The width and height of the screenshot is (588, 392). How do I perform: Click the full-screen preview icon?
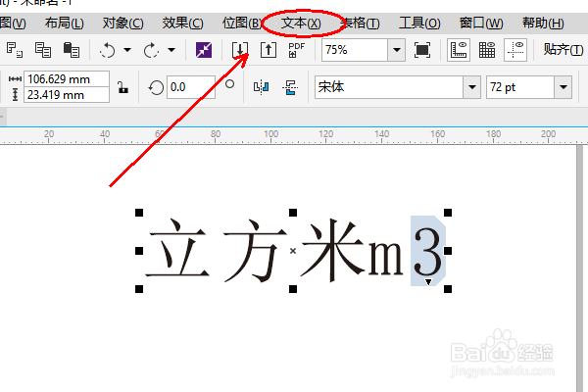click(422, 50)
